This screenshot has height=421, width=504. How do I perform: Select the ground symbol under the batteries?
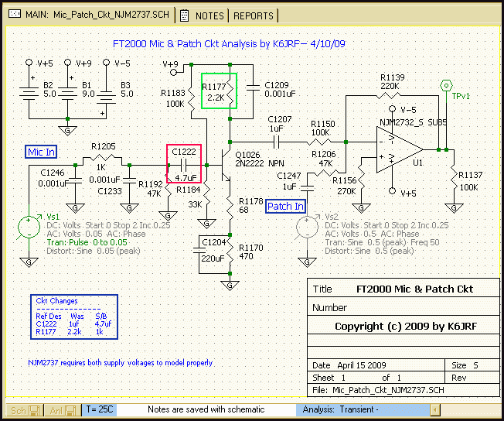pos(67,131)
